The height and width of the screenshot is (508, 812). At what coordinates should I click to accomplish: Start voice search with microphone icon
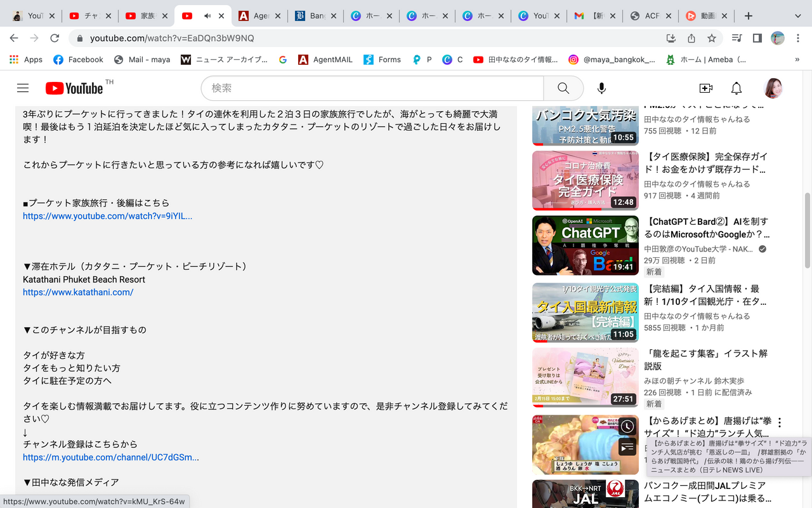[x=601, y=88]
